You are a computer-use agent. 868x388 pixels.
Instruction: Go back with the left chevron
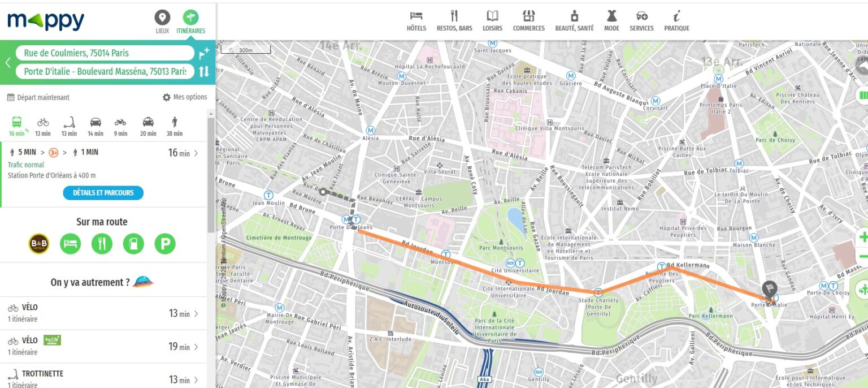(x=8, y=62)
